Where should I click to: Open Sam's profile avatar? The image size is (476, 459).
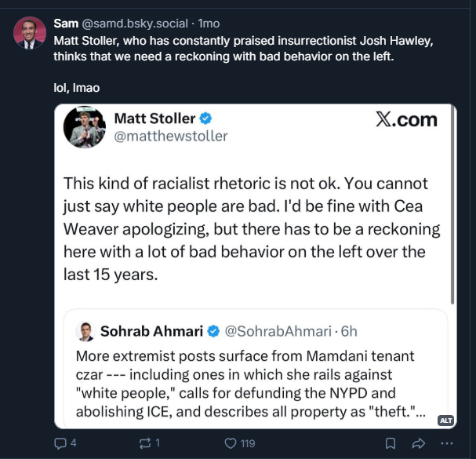coord(29,32)
